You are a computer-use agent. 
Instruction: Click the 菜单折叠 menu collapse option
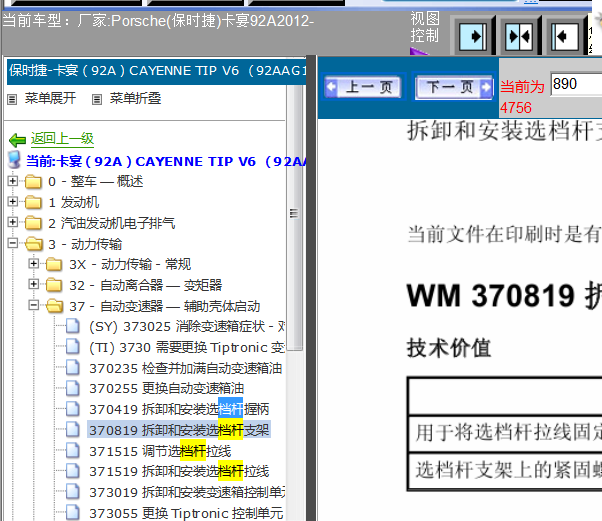(135, 98)
